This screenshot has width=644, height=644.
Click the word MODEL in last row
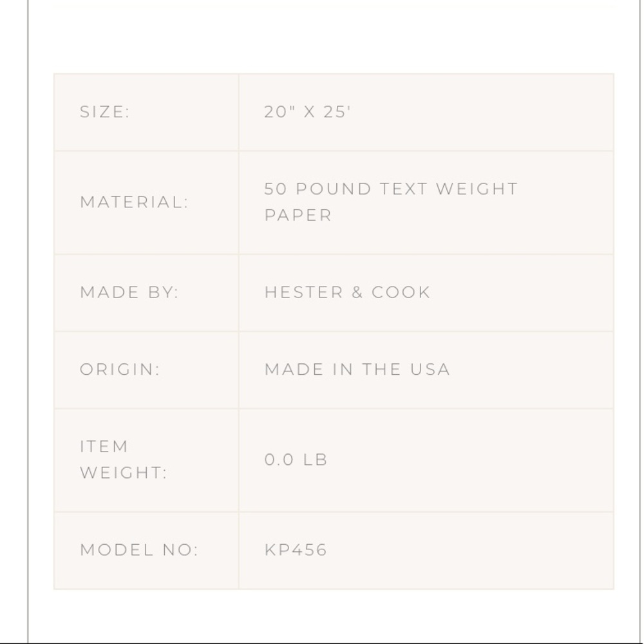117,550
